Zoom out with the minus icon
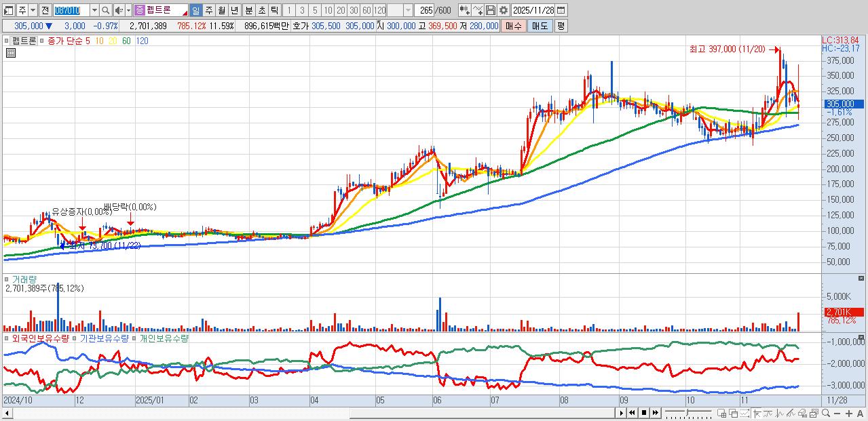The image size is (868, 421). [x=837, y=413]
